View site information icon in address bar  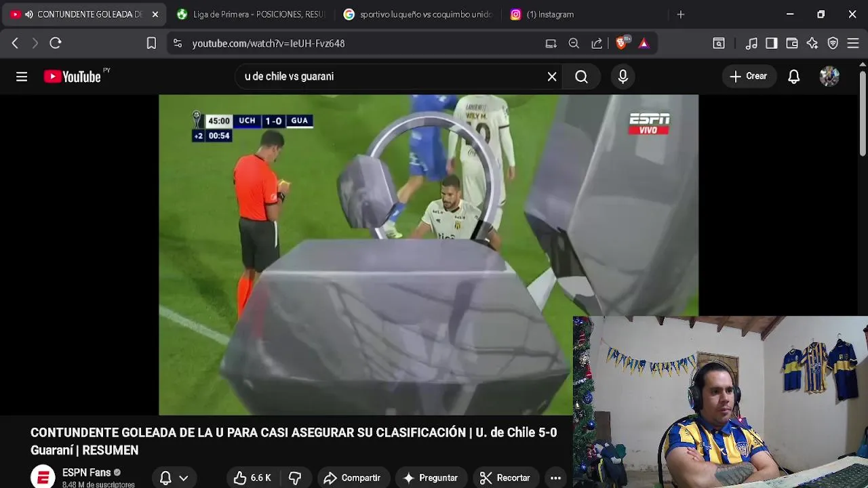pos(178,43)
